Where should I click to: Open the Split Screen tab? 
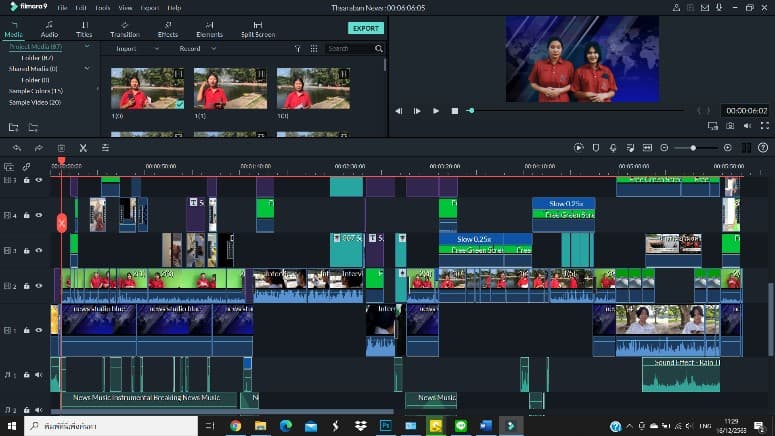tap(258, 30)
